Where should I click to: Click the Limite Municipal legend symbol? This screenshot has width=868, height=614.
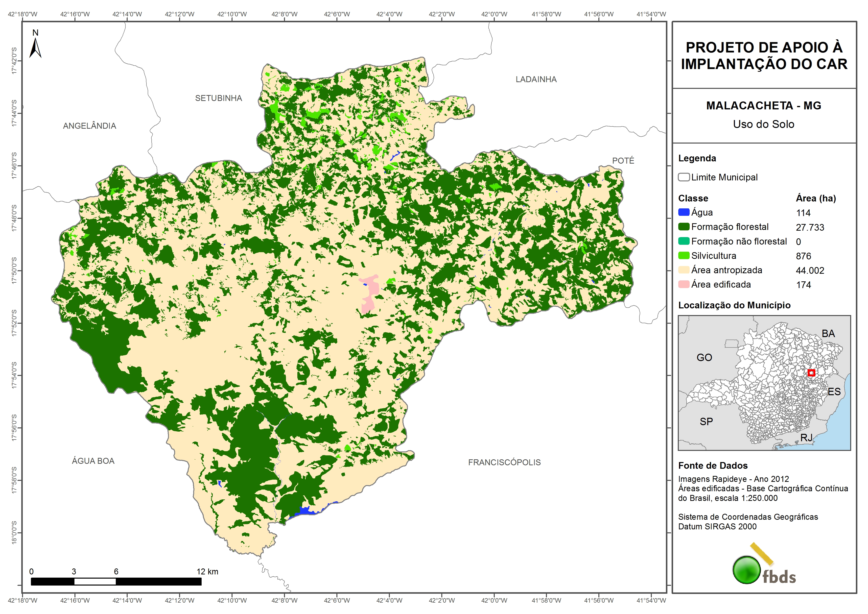click(x=683, y=177)
